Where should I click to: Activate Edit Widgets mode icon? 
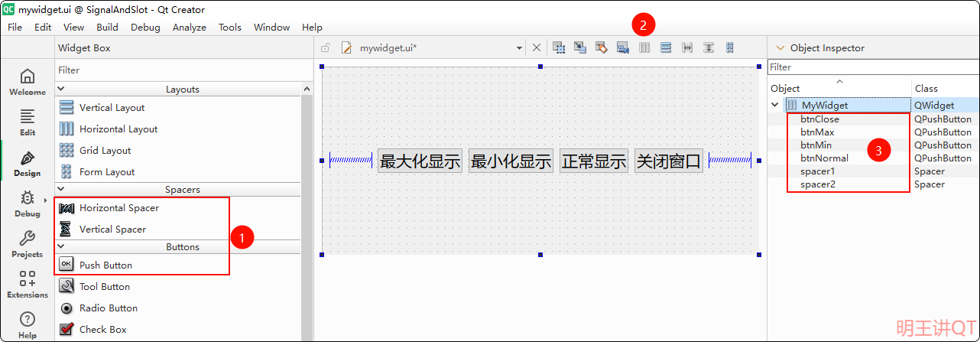click(559, 47)
